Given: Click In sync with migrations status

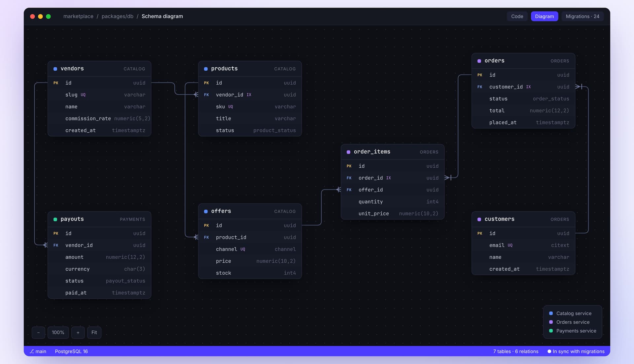Looking at the screenshot, I should (576, 351).
